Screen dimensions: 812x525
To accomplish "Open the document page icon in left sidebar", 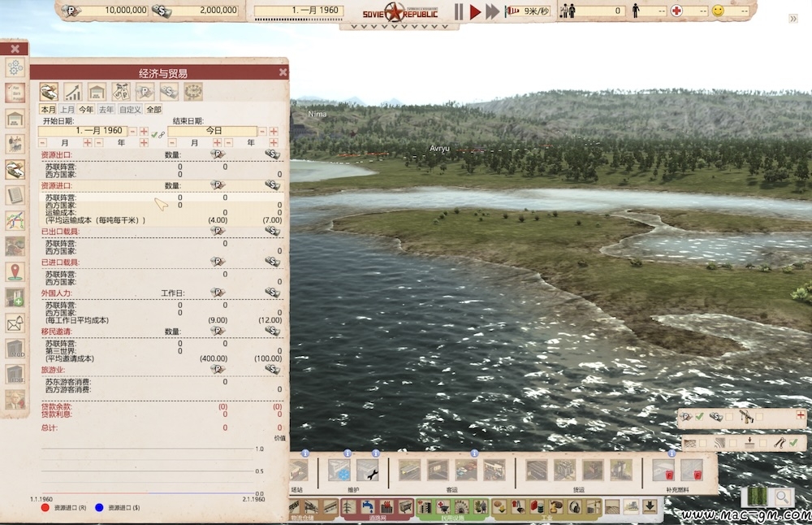I will click(x=15, y=195).
